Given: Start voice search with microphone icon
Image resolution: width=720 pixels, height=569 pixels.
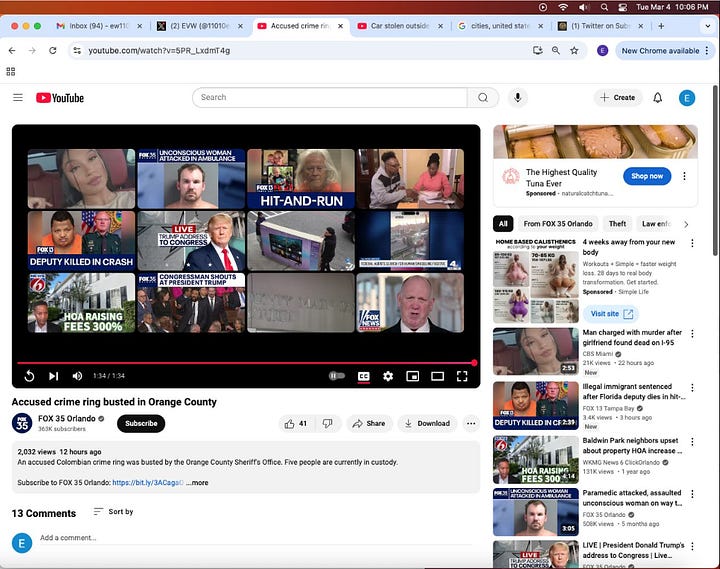Looking at the screenshot, I should click(518, 97).
